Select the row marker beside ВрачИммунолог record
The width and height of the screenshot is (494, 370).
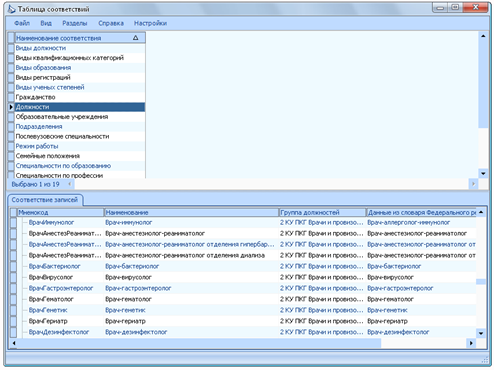(13, 222)
